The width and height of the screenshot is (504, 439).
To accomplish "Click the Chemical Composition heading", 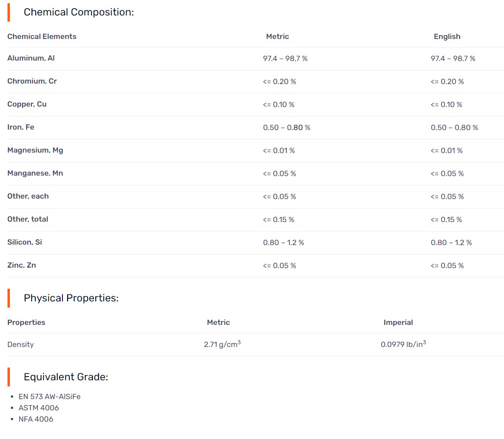I will click(78, 12).
